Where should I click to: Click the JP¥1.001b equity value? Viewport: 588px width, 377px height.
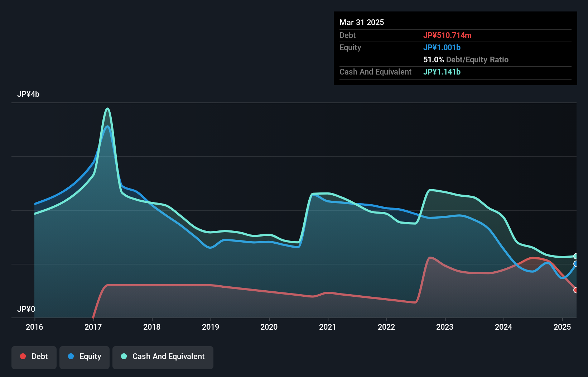pyautogui.click(x=442, y=47)
